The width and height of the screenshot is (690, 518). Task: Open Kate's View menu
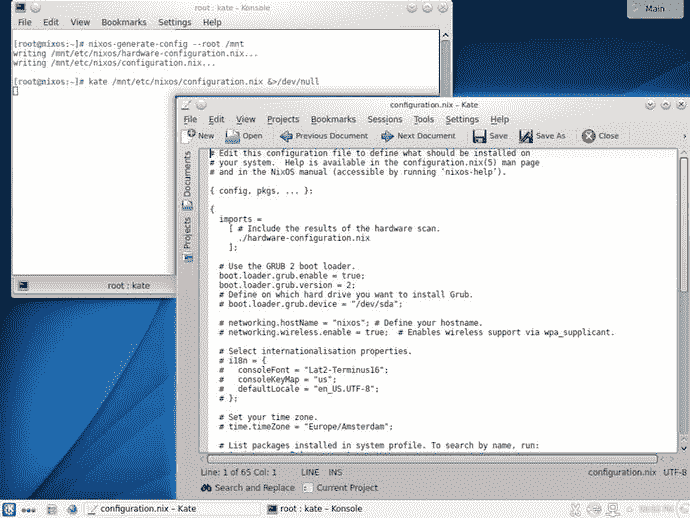click(246, 119)
